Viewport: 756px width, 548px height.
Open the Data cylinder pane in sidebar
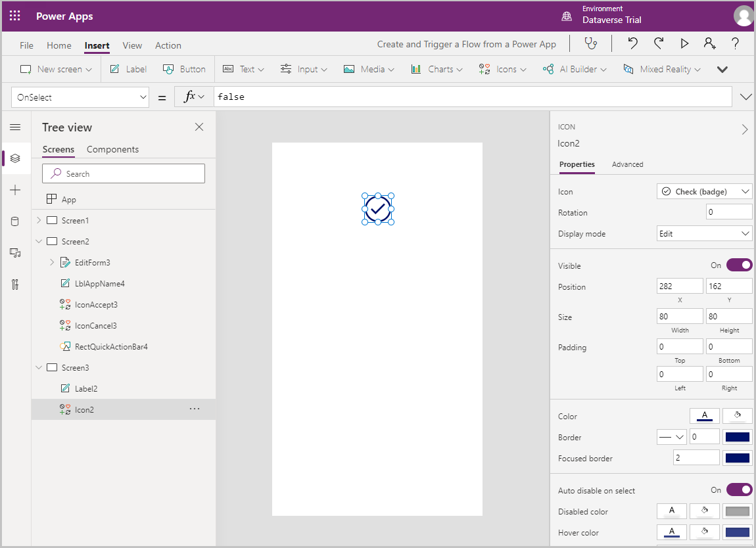[x=15, y=221]
